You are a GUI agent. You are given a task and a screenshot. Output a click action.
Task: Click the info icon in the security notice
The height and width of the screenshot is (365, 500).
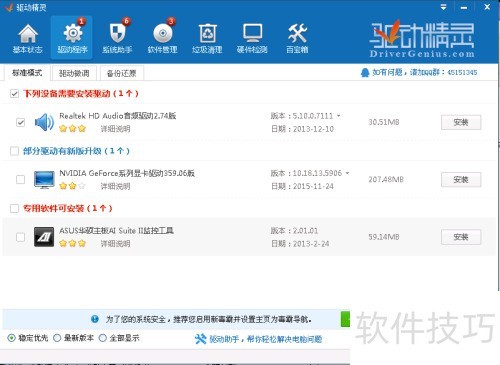coord(95,319)
